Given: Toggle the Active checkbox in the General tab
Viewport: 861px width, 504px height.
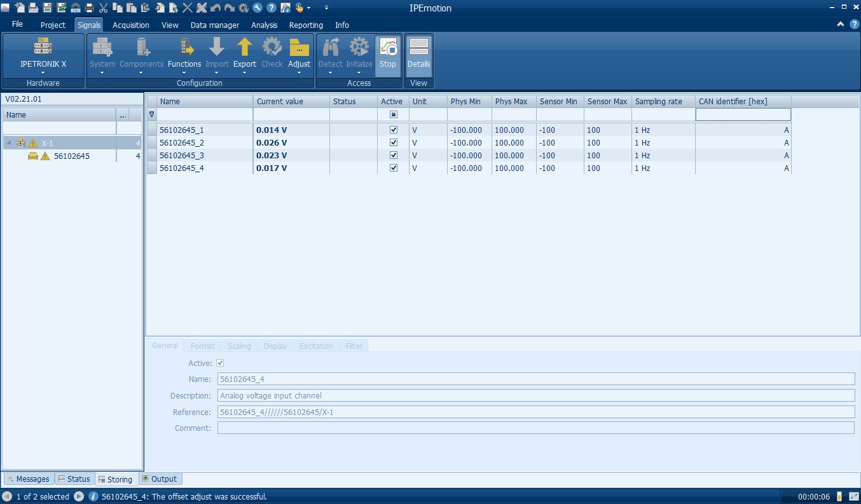Looking at the screenshot, I should coord(221,363).
